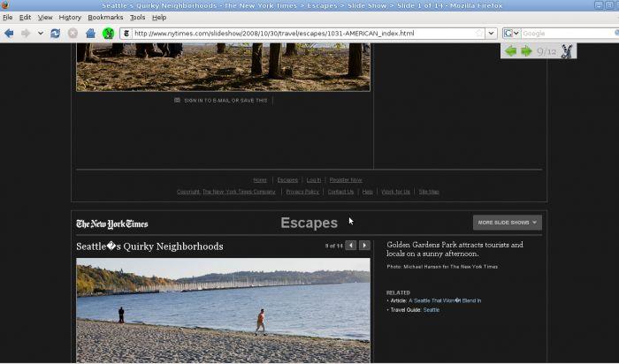Go to the previous slide arrow button

click(350, 246)
